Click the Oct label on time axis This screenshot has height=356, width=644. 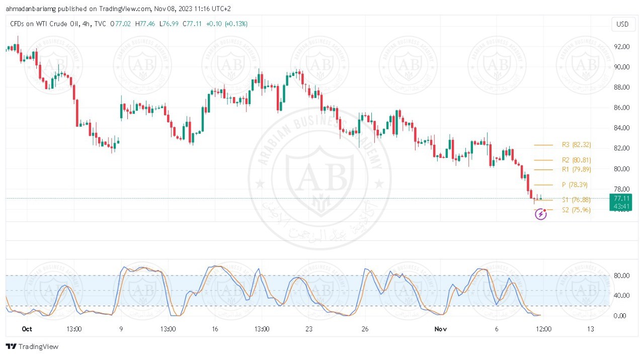pyautogui.click(x=27, y=329)
